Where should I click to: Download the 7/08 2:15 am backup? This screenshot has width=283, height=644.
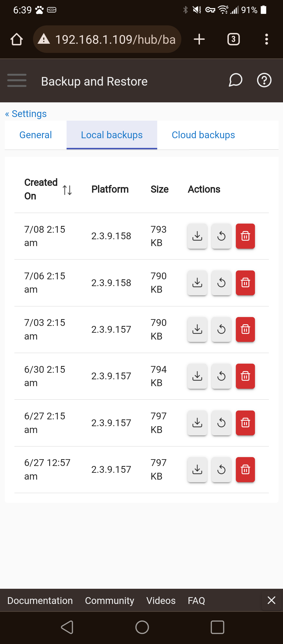point(197,236)
